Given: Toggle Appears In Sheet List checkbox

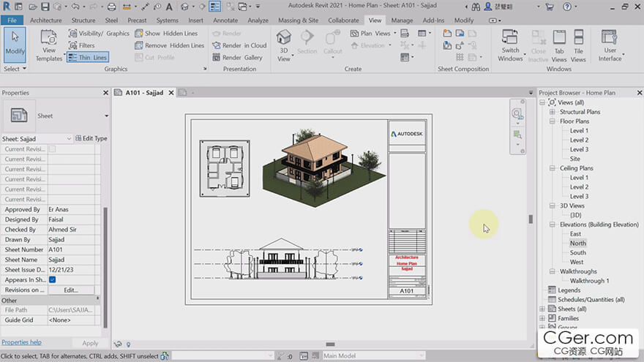Looking at the screenshot, I should (53, 279).
